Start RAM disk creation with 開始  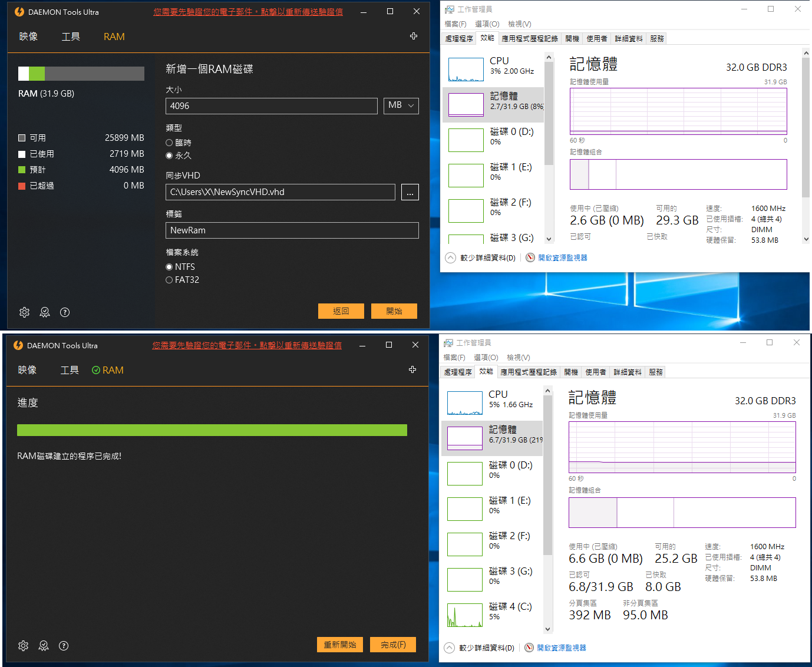click(394, 311)
